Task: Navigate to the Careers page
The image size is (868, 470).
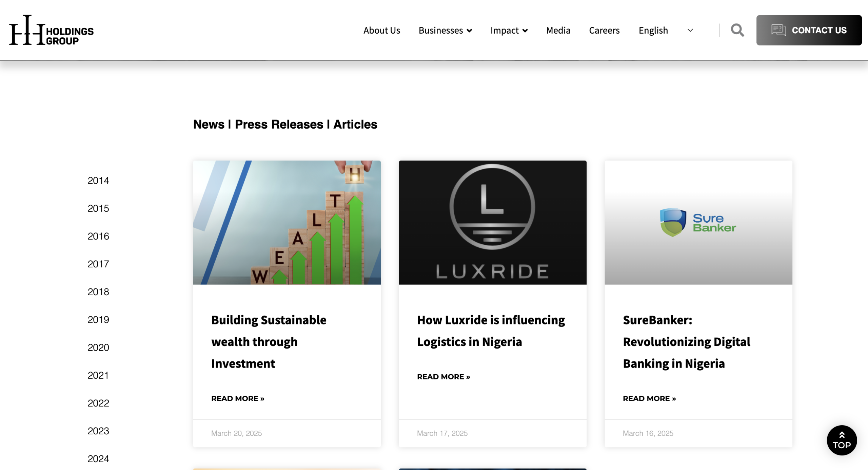Action: (604, 30)
